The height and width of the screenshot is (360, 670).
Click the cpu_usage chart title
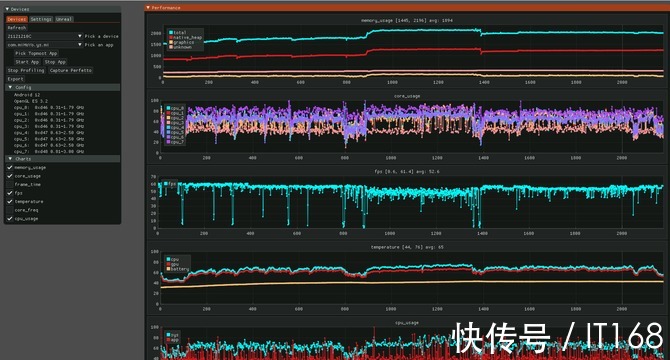406,323
